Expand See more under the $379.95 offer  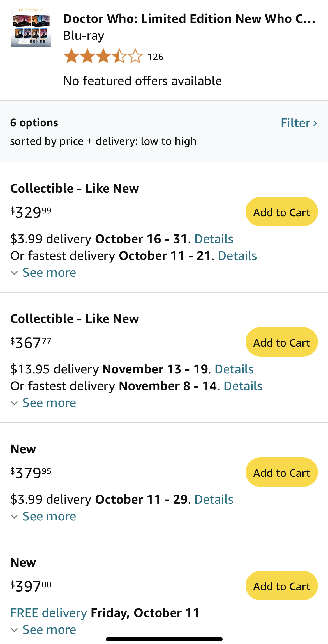tap(49, 516)
